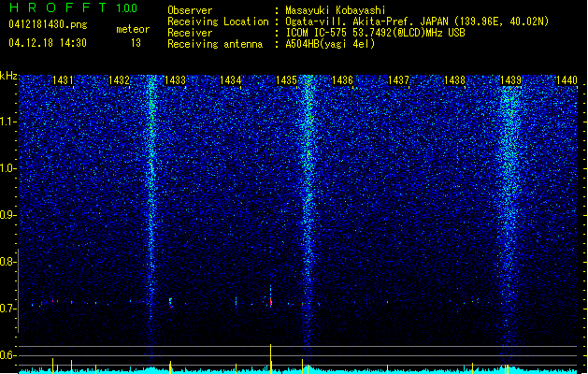Viewport: 588px width, 374px height.
Task: Click the location text Ogata-vill. Akita-Pref. JAPAN
Action: click(366, 22)
